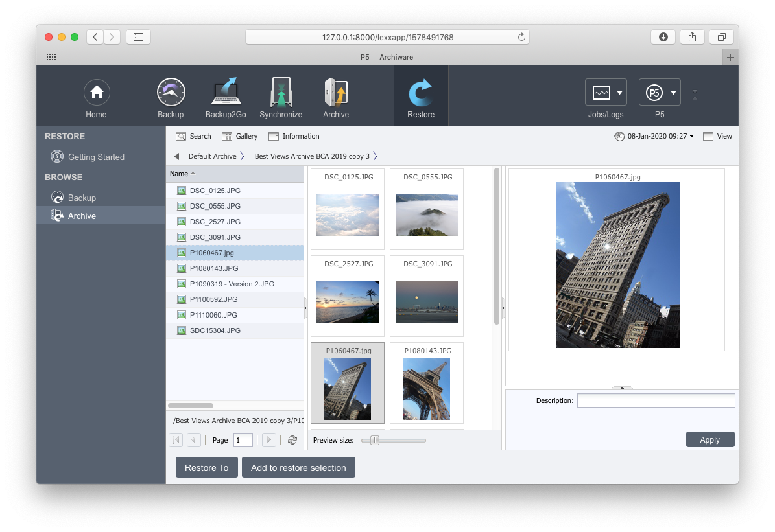This screenshot has height=532, width=775.
Task: Click Add to restore selection button
Action: point(298,468)
